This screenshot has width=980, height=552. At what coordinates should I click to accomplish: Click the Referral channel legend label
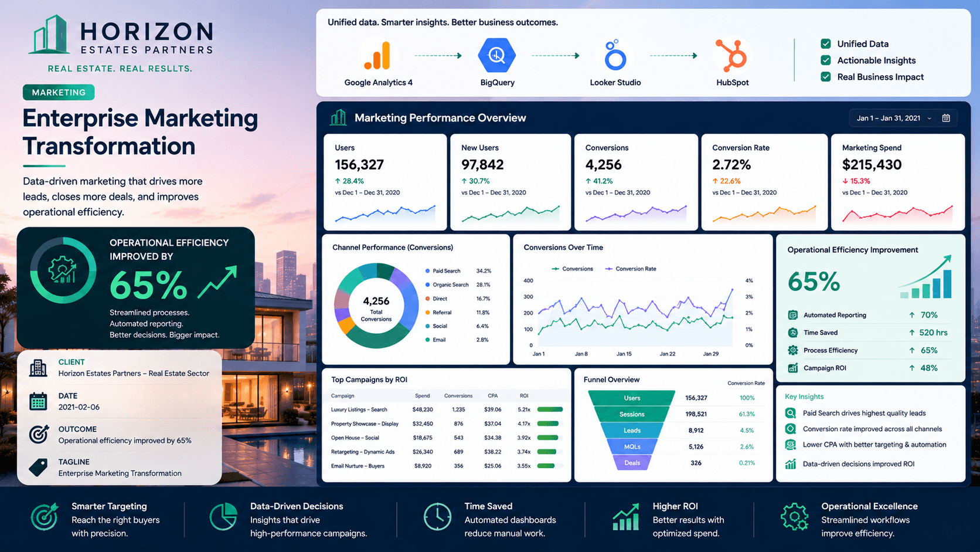tap(442, 313)
